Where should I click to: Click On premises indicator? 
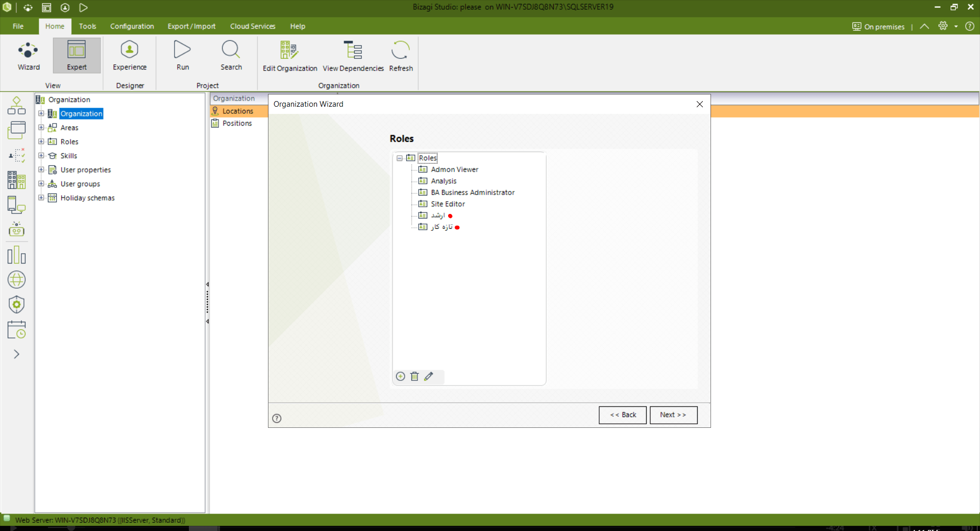(x=878, y=27)
